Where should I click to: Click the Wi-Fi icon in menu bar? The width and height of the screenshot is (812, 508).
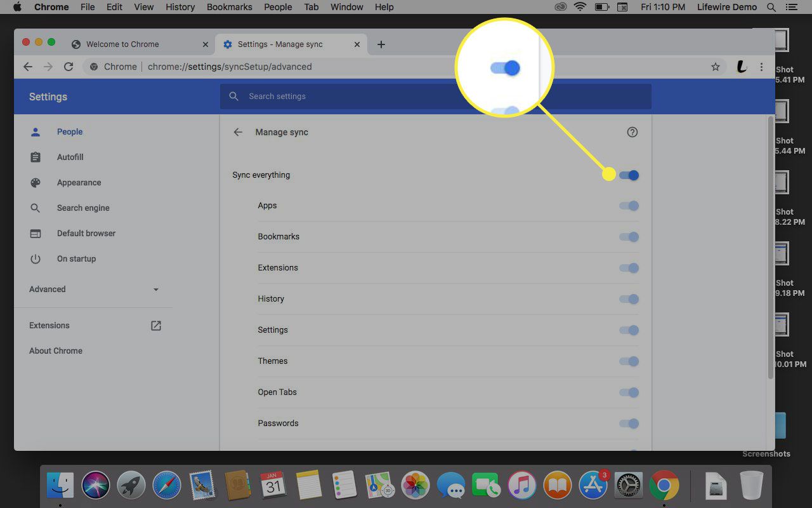pyautogui.click(x=580, y=7)
